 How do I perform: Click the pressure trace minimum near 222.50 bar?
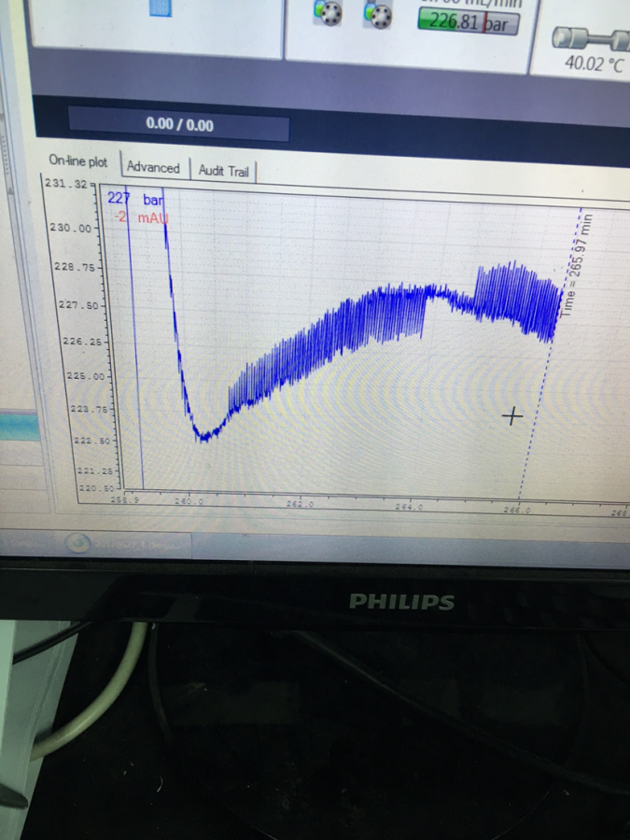pyautogui.click(x=203, y=439)
